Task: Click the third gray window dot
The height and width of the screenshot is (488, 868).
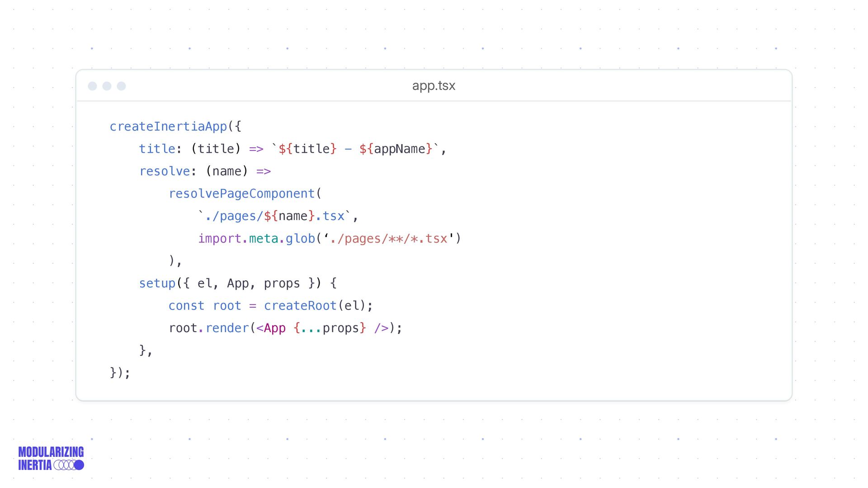Action: [121, 86]
